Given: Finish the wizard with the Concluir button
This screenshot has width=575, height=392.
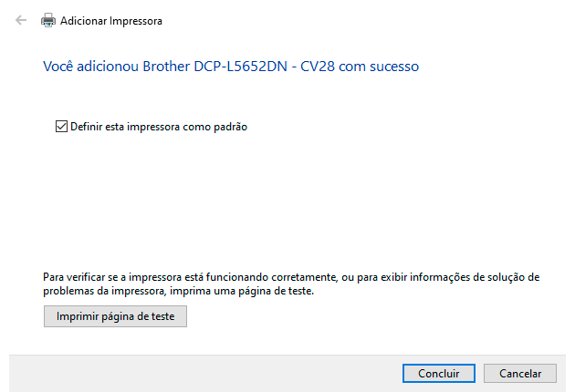Looking at the screenshot, I should [438, 373].
